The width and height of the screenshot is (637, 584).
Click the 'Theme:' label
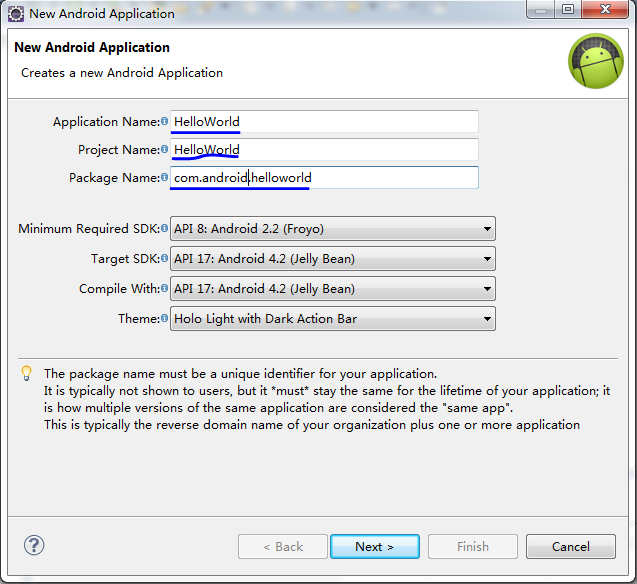pyautogui.click(x=139, y=319)
